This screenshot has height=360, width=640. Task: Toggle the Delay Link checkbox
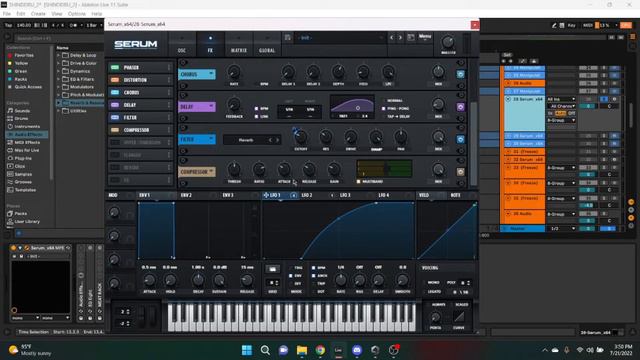256,116
